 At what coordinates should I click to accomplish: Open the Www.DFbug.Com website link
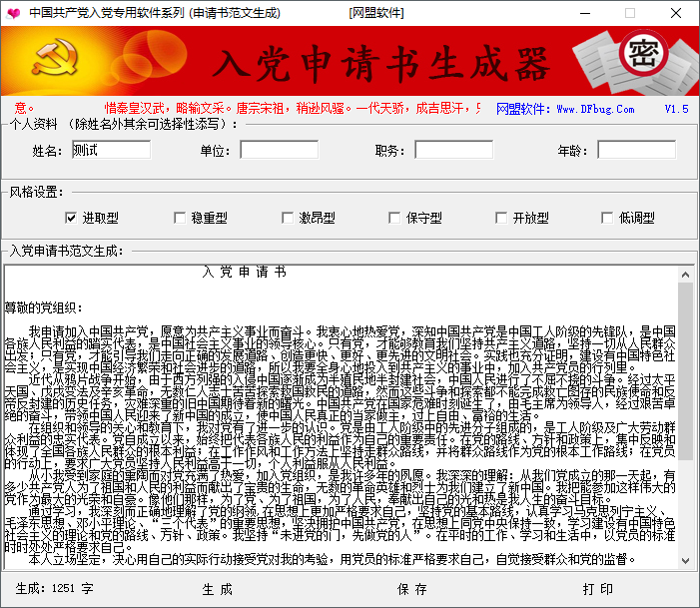[595, 109]
